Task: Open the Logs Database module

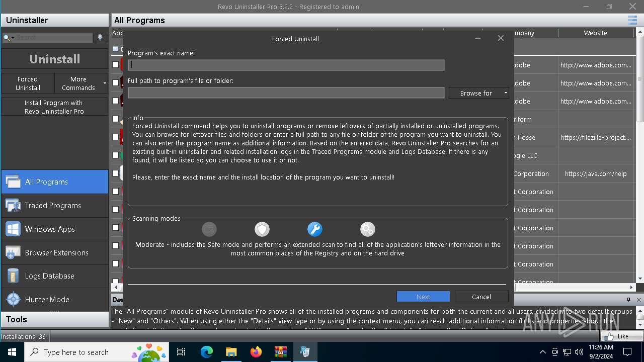Action: click(x=54, y=276)
